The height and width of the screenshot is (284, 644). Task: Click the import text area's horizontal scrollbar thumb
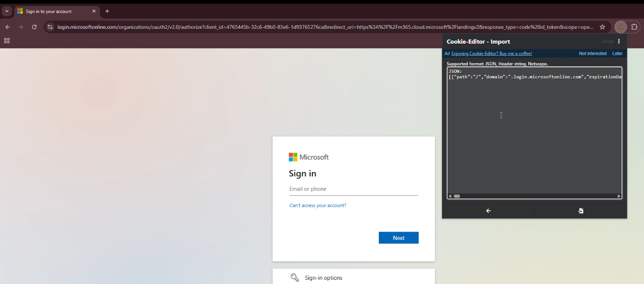[457, 196]
